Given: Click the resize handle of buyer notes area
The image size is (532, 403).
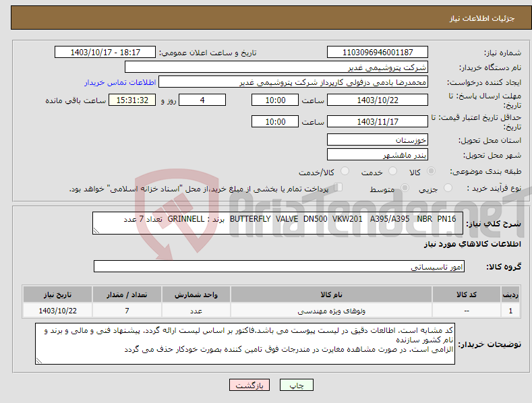Looking at the screenshot, I should (39, 361).
